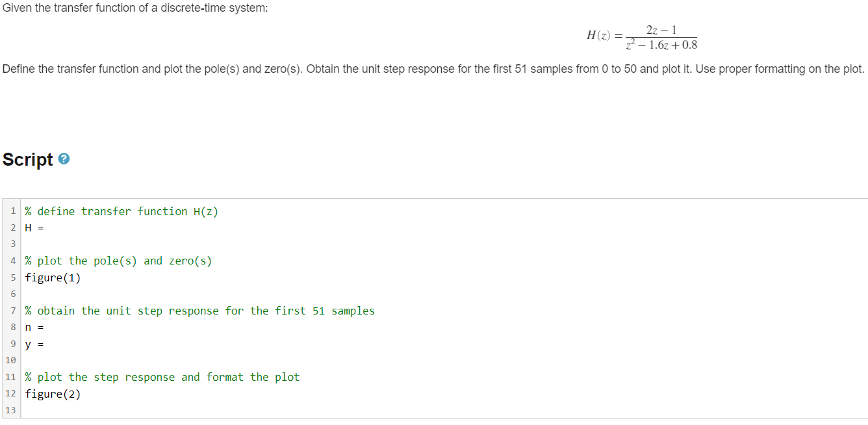Click line number 13 in the gutter
Image resolution: width=868 pixels, height=425 pixels.
[x=10, y=410]
